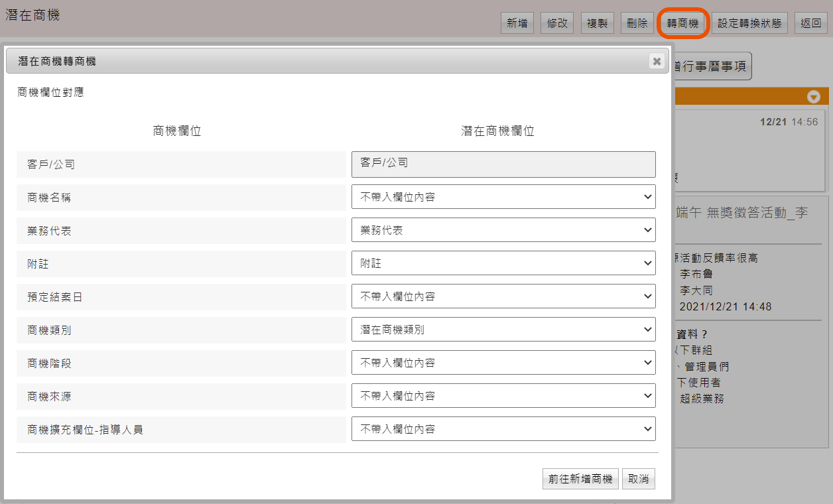This screenshot has height=504, width=833.
Task: Close the 潛在商機轉商機 dialog with X icon
Action: pos(657,61)
